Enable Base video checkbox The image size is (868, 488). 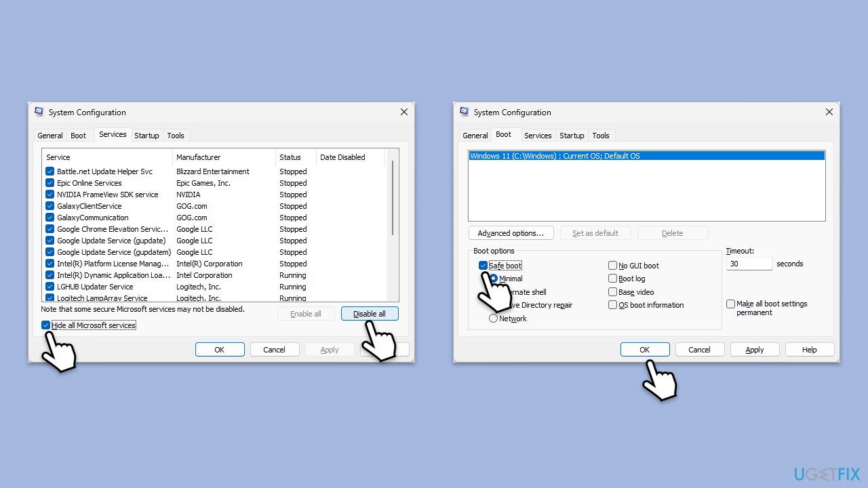(x=613, y=292)
